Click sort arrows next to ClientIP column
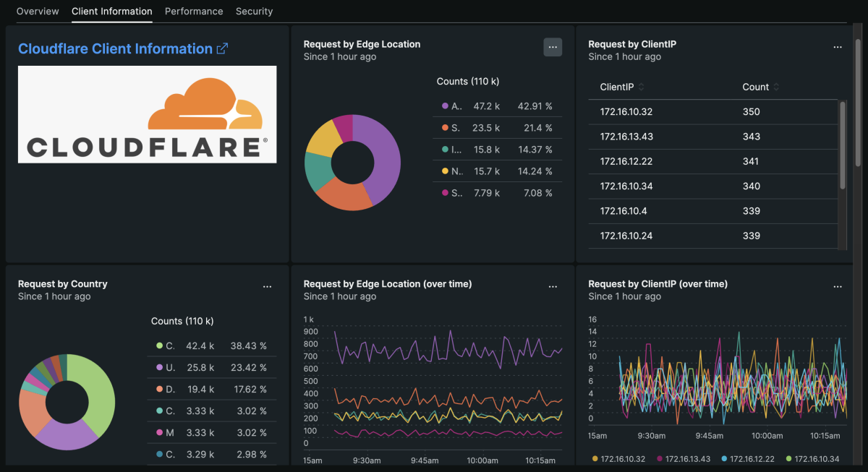The height and width of the screenshot is (472, 868). (641, 87)
